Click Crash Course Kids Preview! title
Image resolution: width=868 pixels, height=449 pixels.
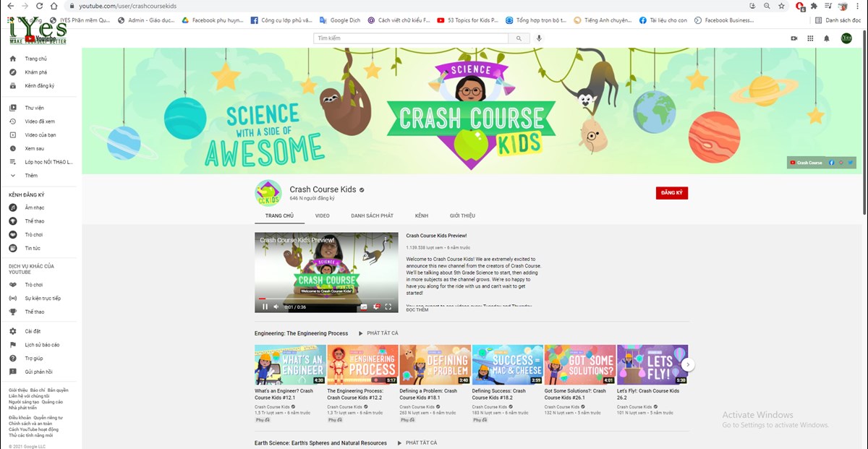click(x=436, y=236)
